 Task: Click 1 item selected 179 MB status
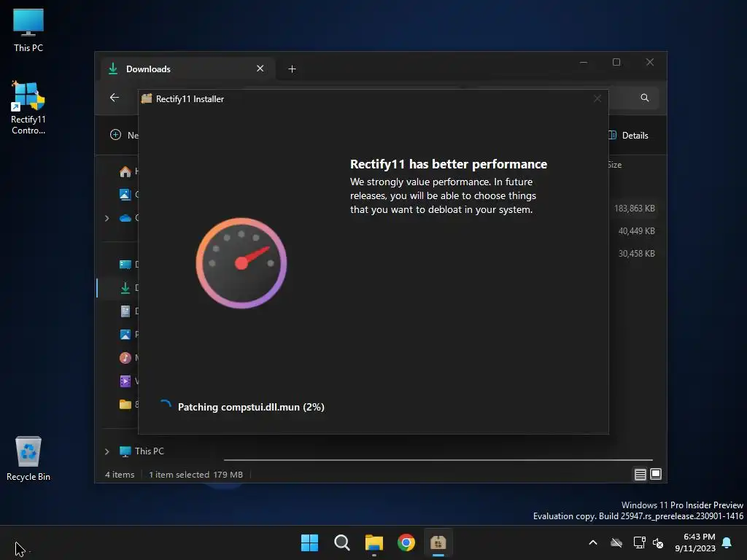(196, 474)
